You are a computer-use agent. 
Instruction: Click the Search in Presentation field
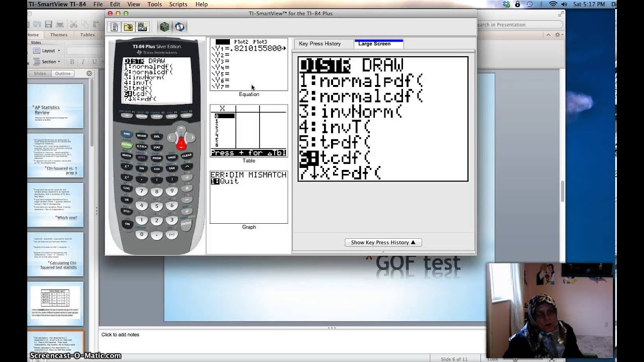pyautogui.click(x=519, y=24)
